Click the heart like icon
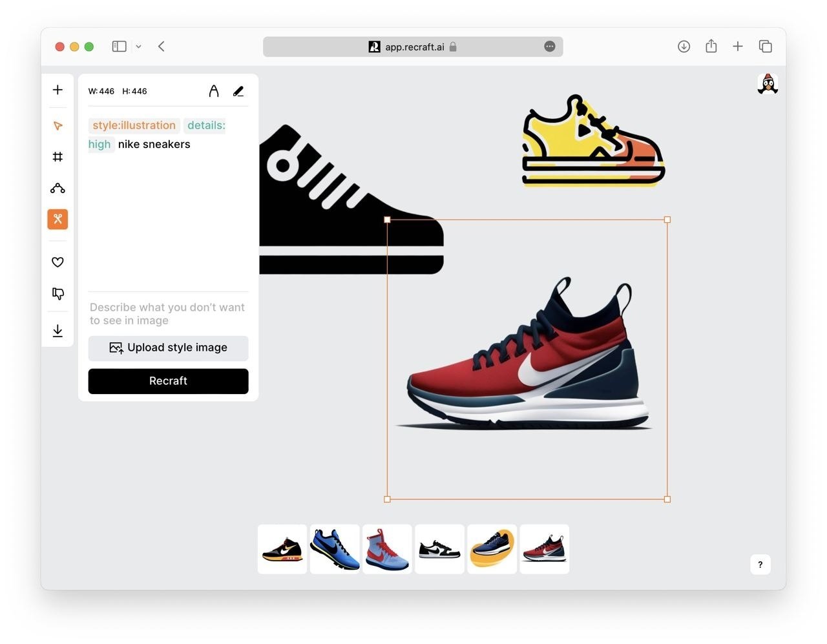Viewport: 827px width, 644px height. tap(58, 262)
